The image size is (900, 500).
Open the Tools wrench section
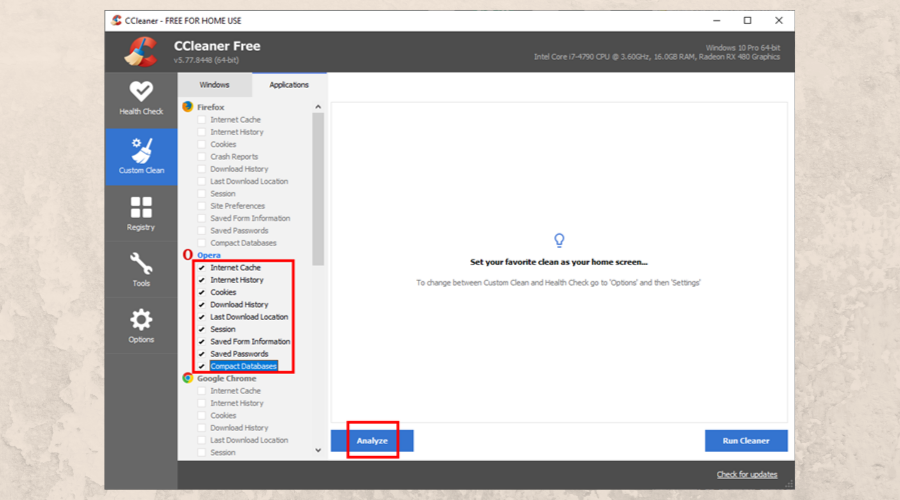coord(141,269)
